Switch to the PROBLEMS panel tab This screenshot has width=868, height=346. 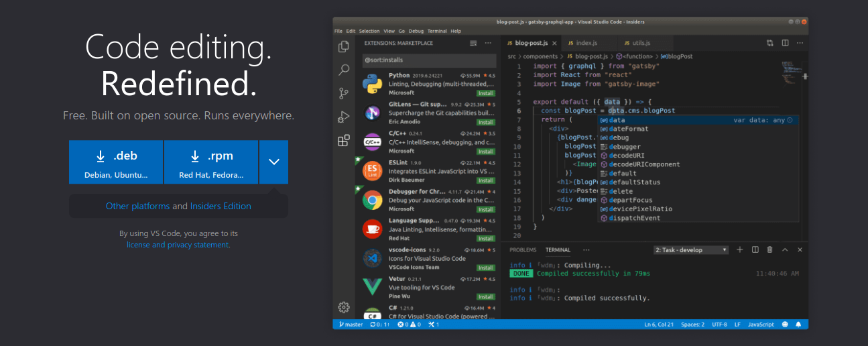click(523, 249)
